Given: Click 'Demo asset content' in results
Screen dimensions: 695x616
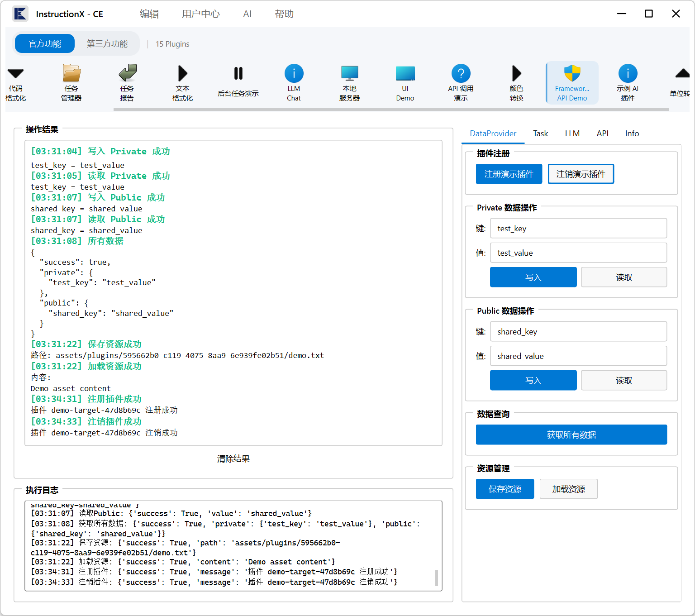Looking at the screenshot, I should coord(71,388).
